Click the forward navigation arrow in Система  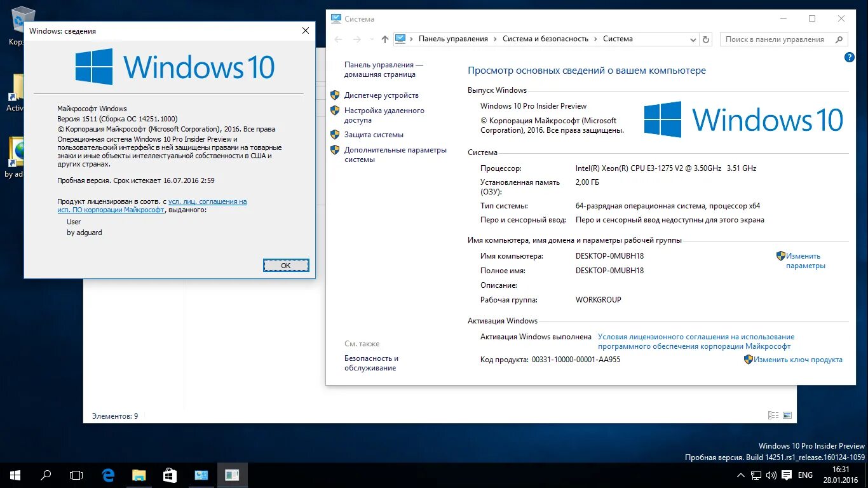click(357, 39)
